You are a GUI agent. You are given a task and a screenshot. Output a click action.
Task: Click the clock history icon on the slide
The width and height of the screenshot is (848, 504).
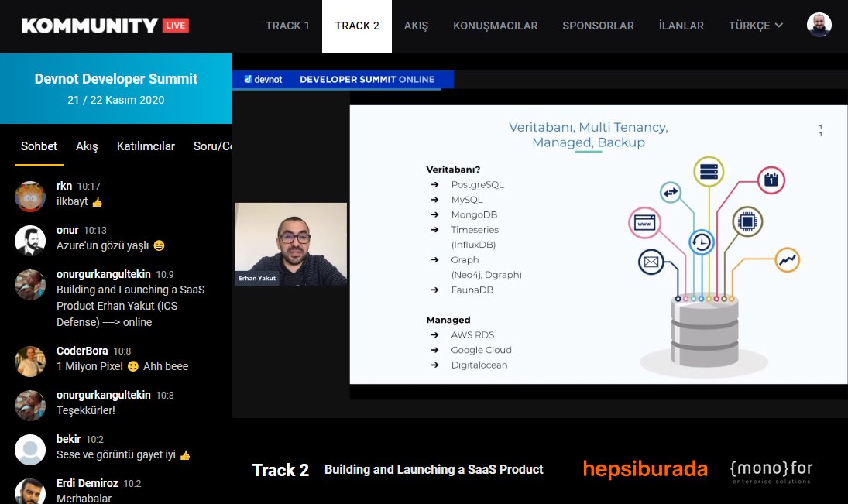tap(702, 242)
